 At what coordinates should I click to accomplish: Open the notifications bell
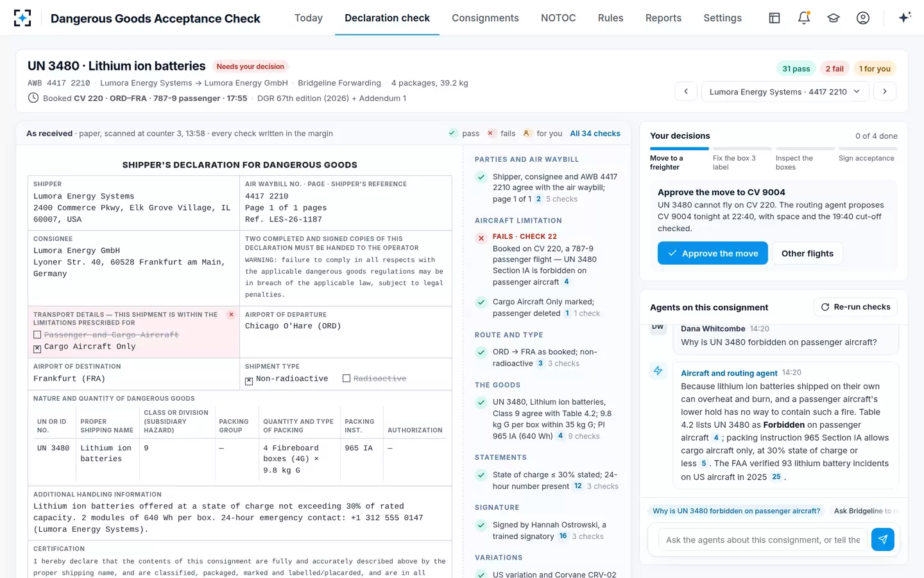coord(804,18)
